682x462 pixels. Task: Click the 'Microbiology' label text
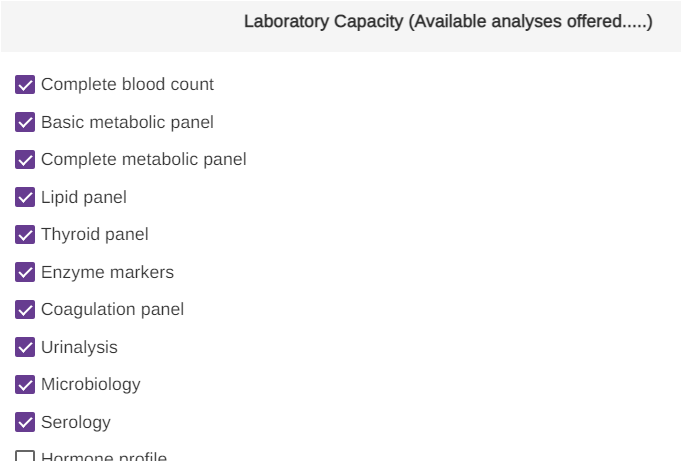tap(90, 385)
